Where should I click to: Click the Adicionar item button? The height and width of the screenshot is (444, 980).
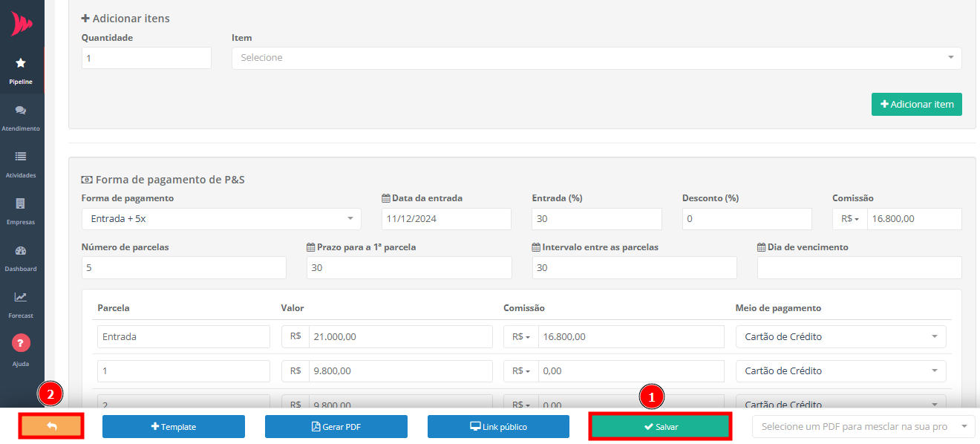tap(916, 105)
